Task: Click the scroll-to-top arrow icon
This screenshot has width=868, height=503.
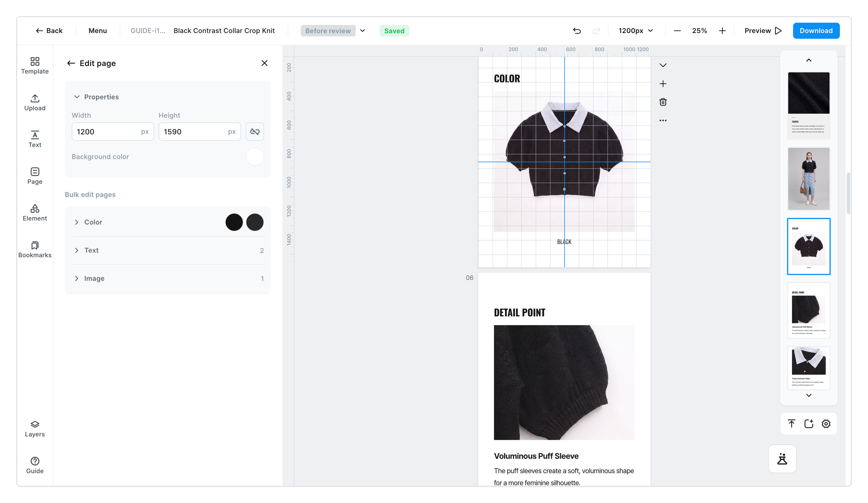Action: pyautogui.click(x=792, y=424)
